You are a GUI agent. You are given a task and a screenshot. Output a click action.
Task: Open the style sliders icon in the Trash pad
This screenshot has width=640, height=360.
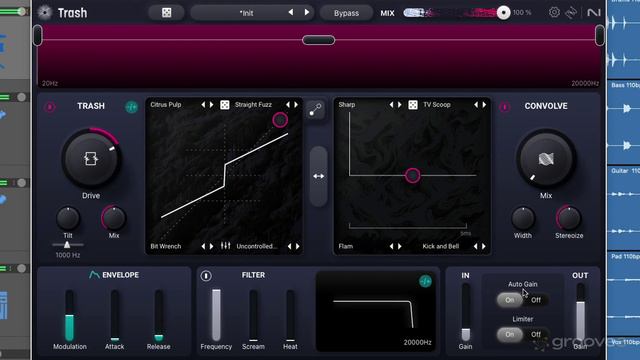pyautogui.click(x=225, y=246)
